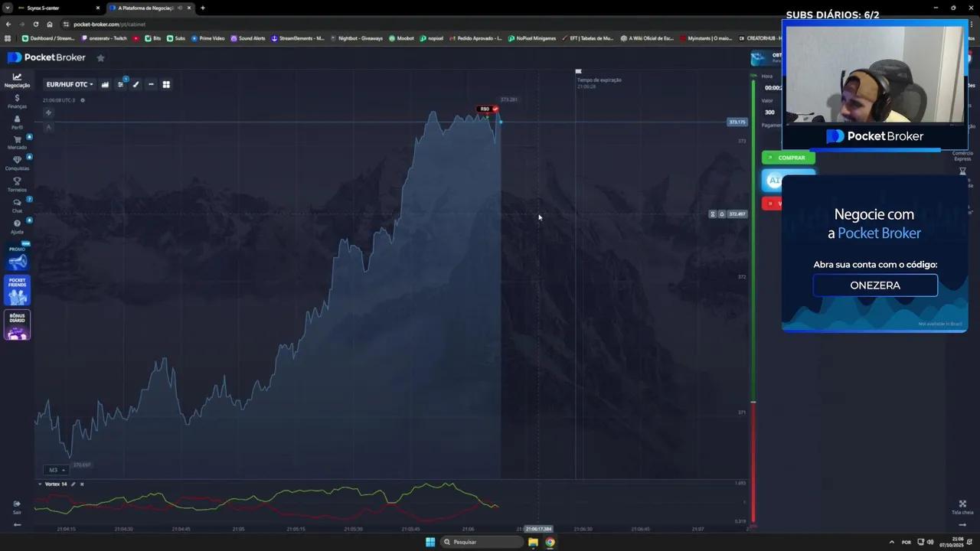This screenshot has height=551, width=980.
Task: Close the Scyrox S-center tab
Action: click(97, 8)
